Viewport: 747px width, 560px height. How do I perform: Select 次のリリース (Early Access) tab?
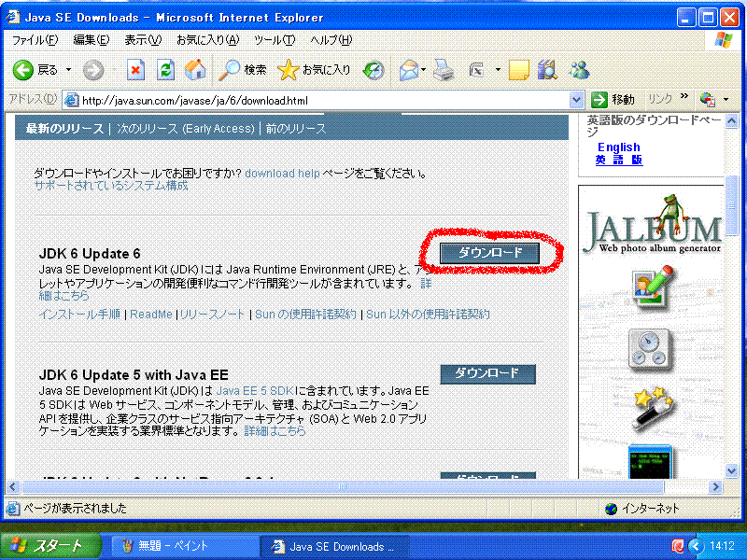(185, 129)
